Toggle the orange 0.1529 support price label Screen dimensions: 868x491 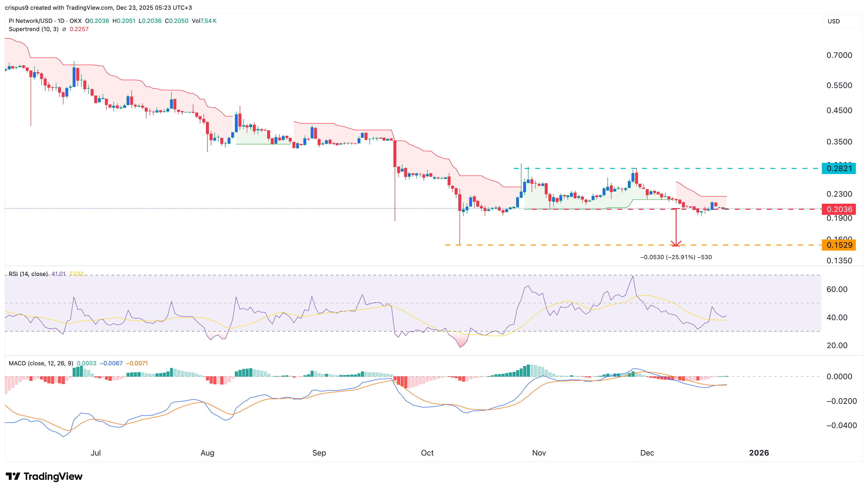click(x=839, y=245)
